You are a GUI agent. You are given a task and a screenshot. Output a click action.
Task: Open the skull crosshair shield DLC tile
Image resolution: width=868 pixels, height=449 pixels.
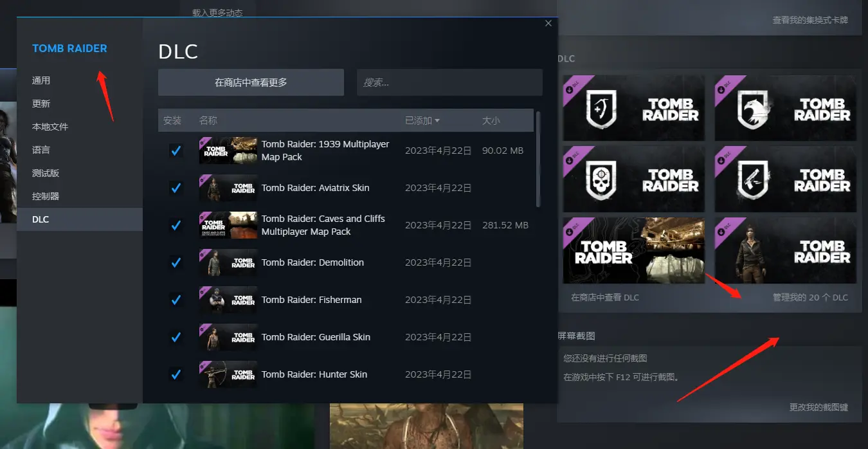click(634, 179)
